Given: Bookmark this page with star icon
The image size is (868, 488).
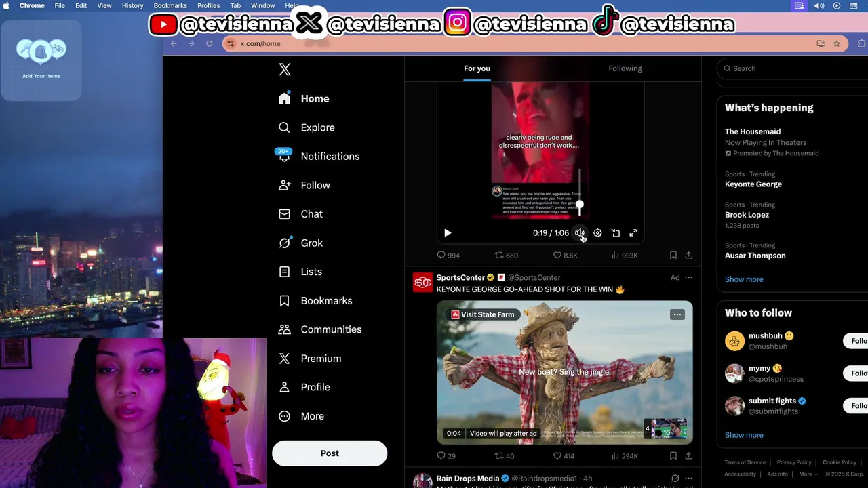Looking at the screenshot, I should (x=837, y=43).
